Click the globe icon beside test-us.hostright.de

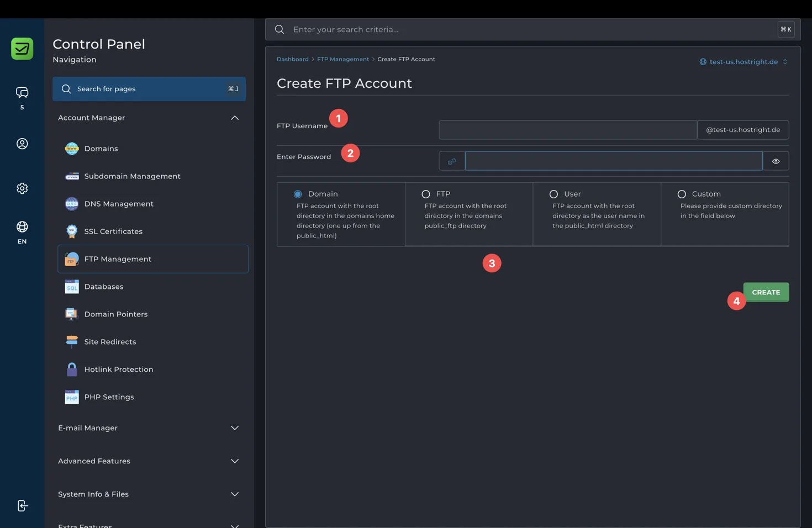(703, 62)
